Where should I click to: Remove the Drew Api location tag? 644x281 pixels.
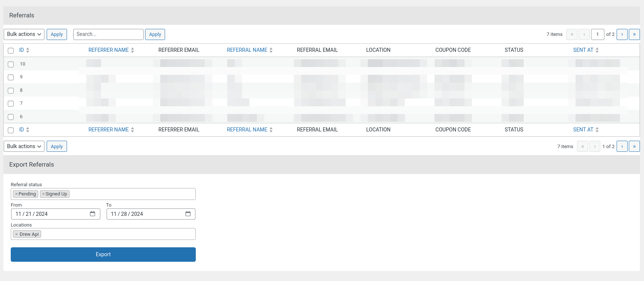coord(16,234)
